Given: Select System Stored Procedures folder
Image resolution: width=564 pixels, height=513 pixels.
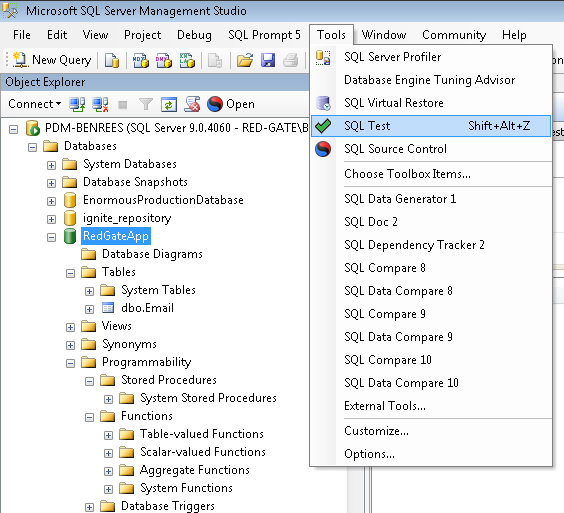Looking at the screenshot, I should (x=208, y=398).
